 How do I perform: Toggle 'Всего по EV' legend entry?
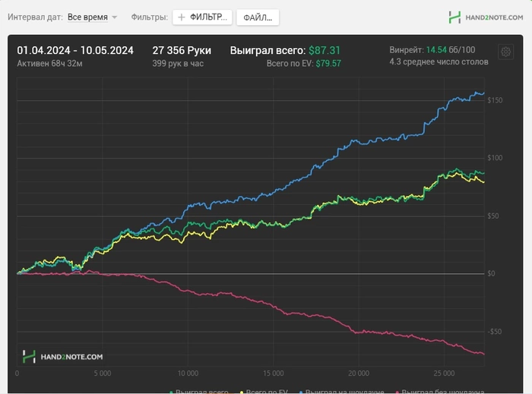[x=264, y=391]
